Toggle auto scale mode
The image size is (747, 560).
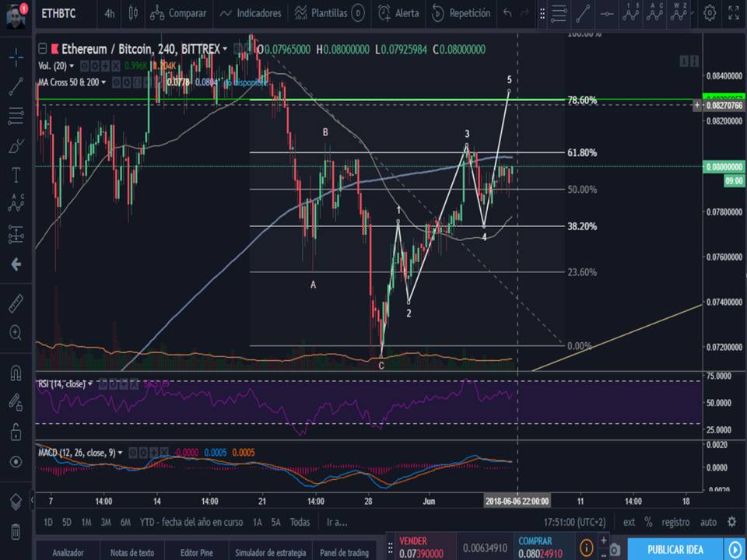coord(708,523)
